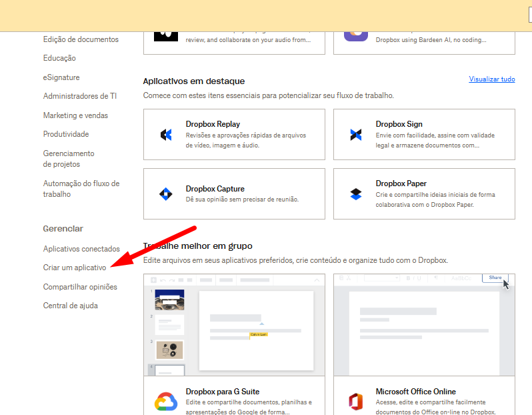Click the Comece com estes itens subtitle

(x=269, y=96)
